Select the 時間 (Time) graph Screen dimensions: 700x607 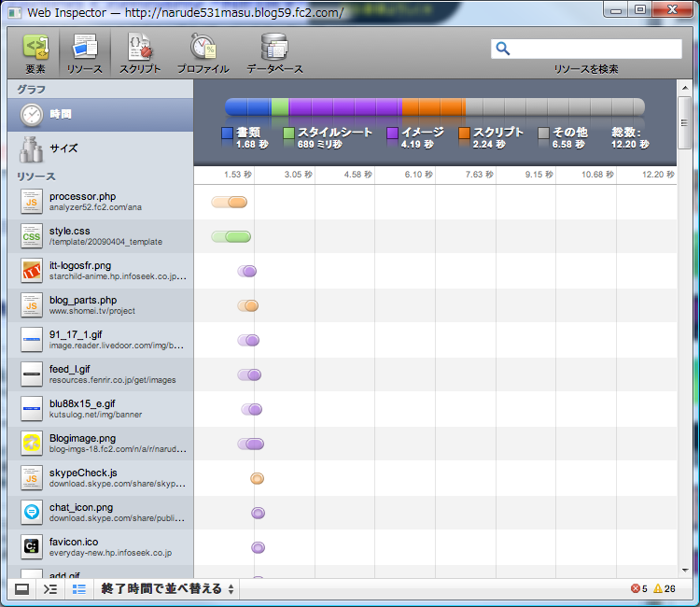(x=101, y=115)
